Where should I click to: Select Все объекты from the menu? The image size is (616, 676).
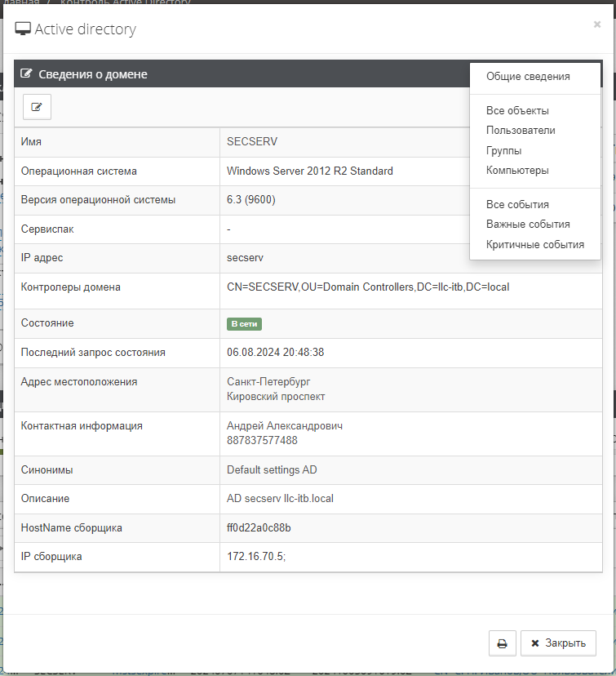tap(517, 110)
